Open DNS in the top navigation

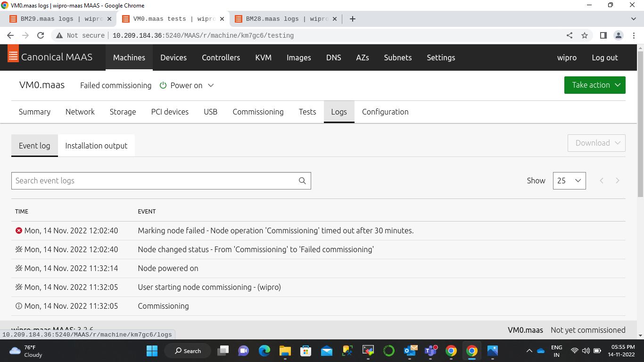tap(333, 58)
